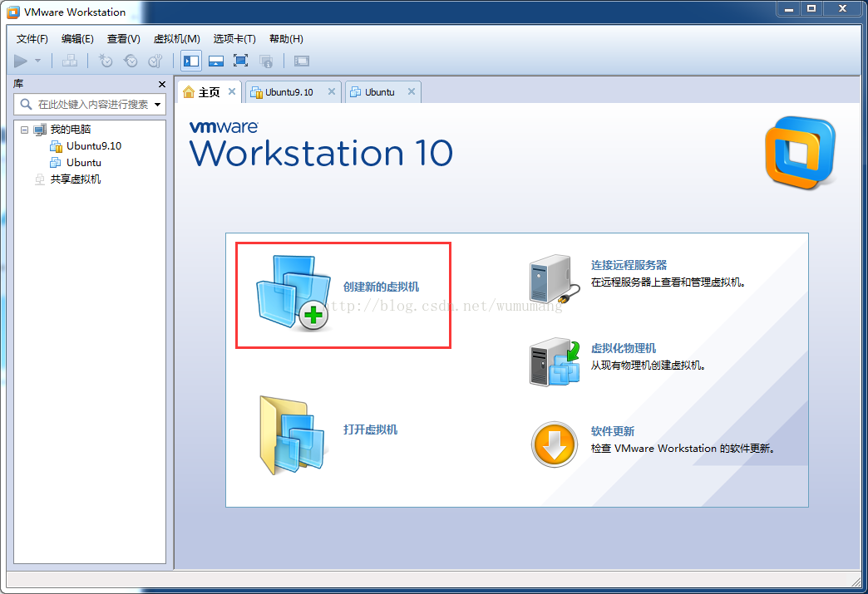868x594 pixels.
Task: Toggle the library sidebar view button
Action: [x=191, y=61]
